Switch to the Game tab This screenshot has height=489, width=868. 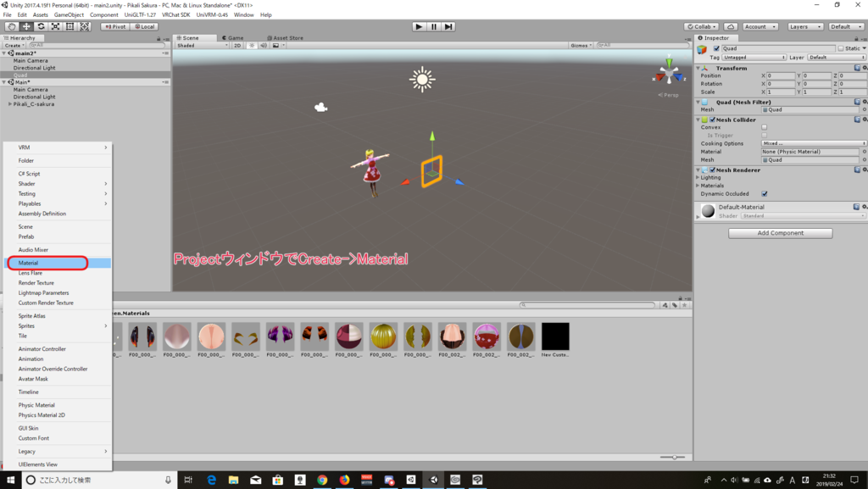click(233, 37)
